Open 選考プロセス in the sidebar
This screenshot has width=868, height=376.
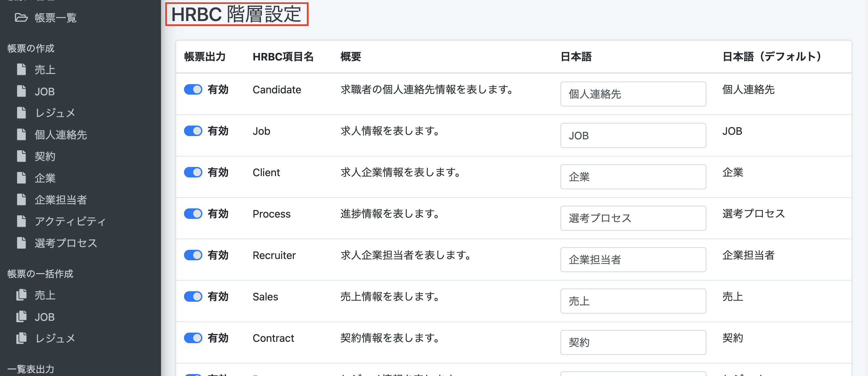click(x=66, y=243)
